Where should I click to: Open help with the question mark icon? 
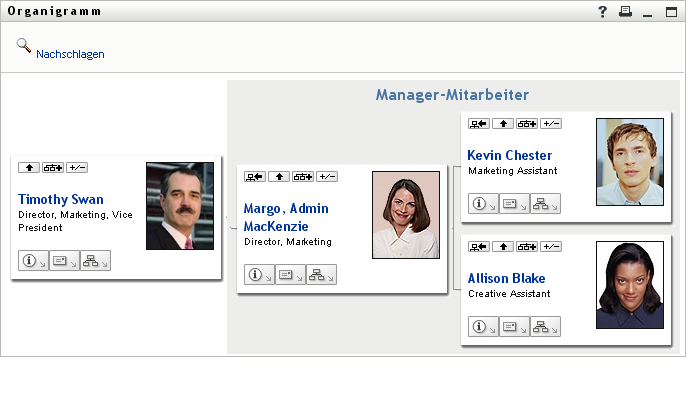(x=602, y=11)
